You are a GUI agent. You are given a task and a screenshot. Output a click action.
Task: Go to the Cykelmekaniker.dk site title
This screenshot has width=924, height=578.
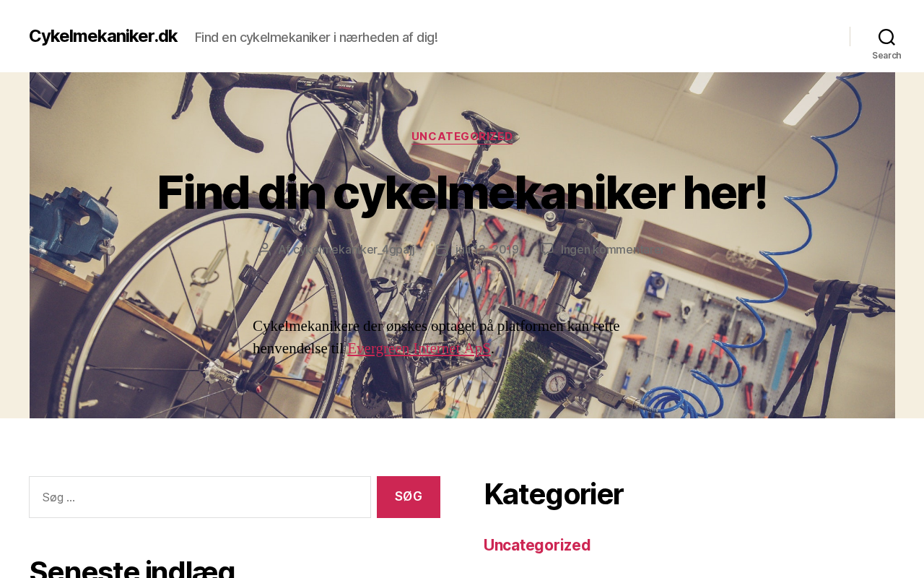(103, 36)
